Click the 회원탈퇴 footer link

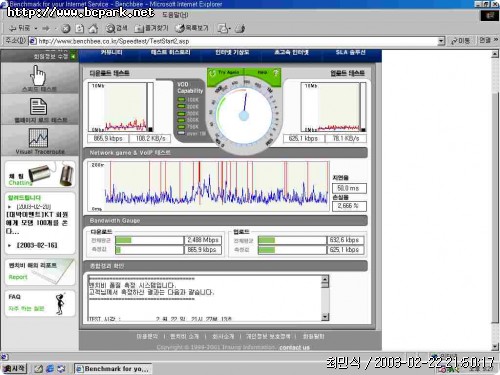(313, 336)
